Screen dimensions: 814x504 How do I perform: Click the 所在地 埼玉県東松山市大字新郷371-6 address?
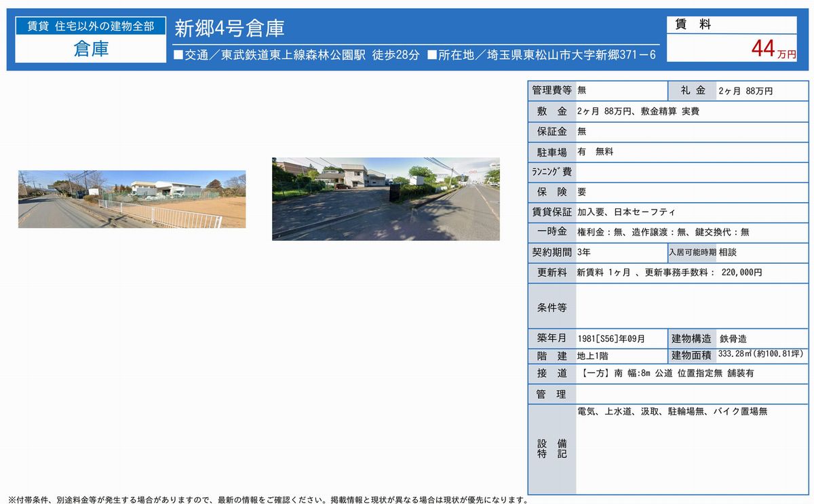coord(541,55)
